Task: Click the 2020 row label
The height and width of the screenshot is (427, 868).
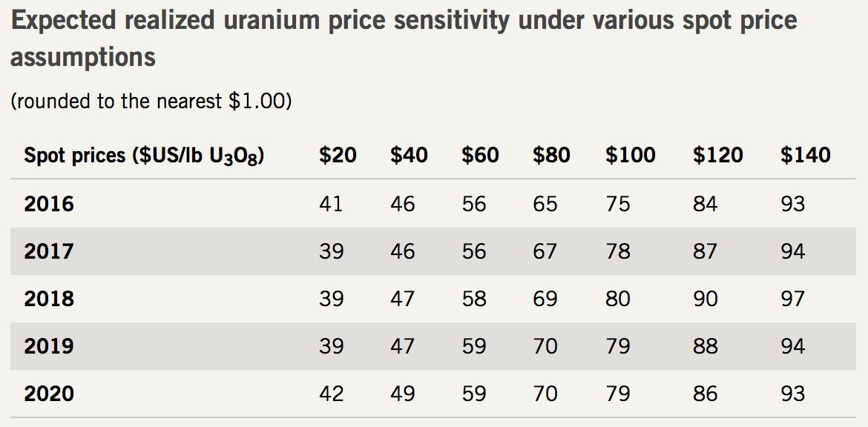Action: click(x=49, y=394)
